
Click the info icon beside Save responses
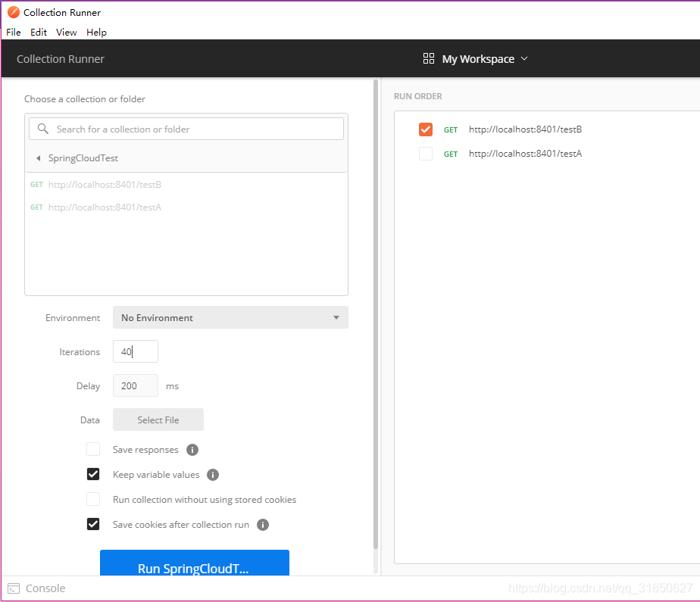tap(192, 450)
